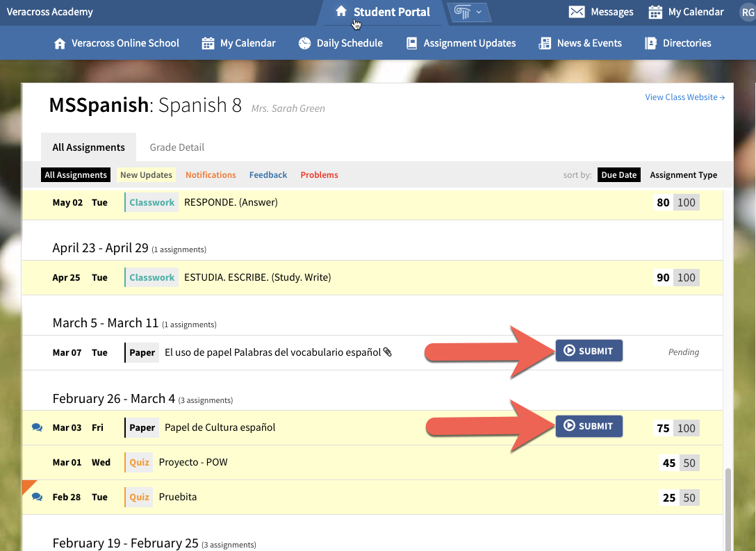756x551 pixels.
Task: Select Veracross Online School in the navigation
Action: point(116,42)
